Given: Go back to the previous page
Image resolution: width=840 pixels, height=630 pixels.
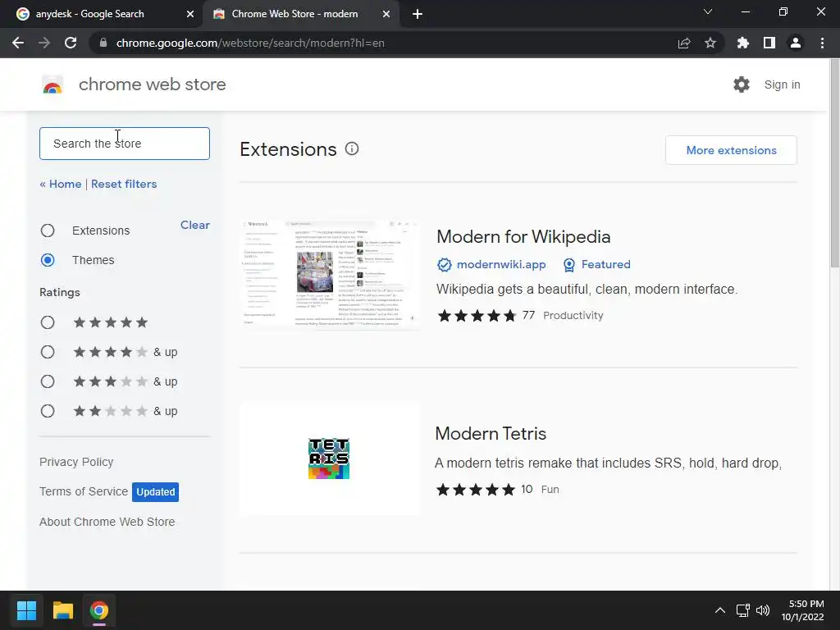Looking at the screenshot, I should [18, 43].
